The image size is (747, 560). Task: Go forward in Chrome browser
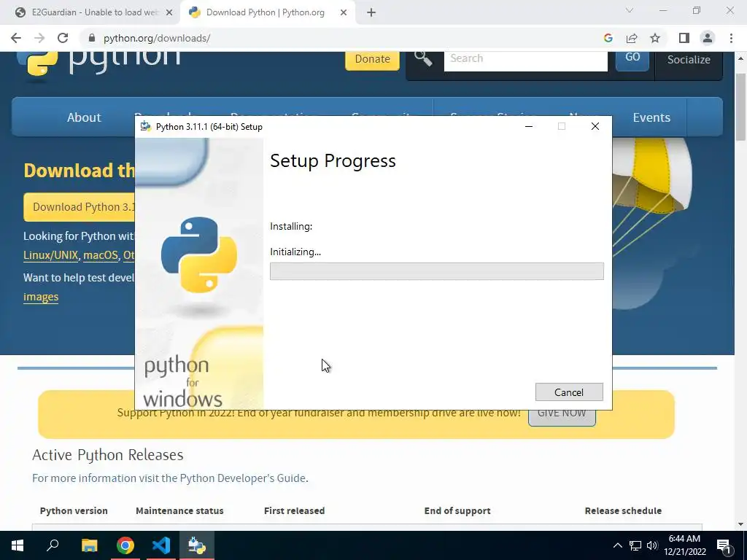point(39,38)
